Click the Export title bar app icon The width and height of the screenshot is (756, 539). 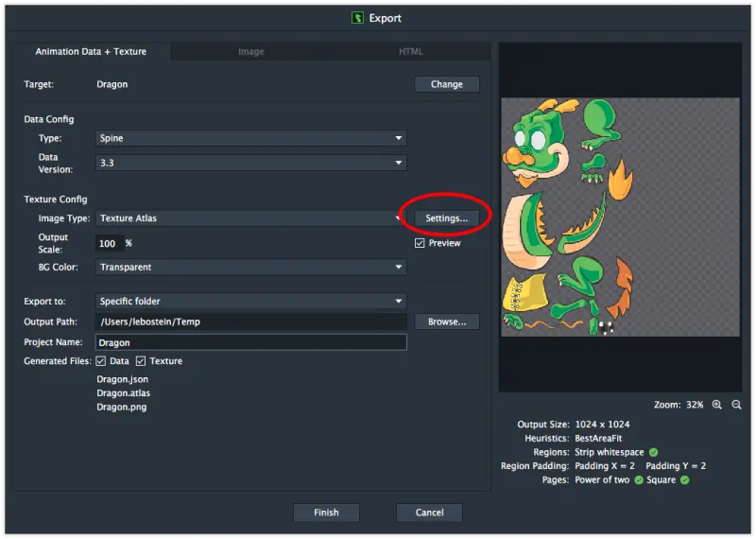358,17
